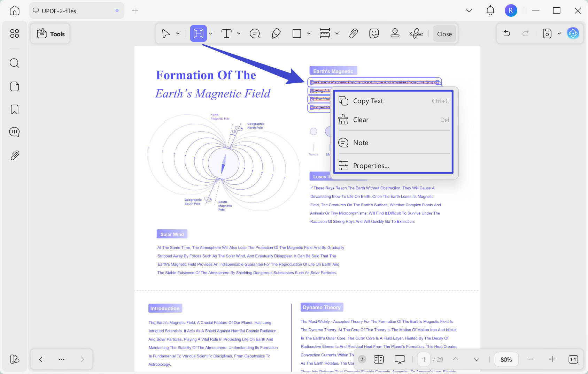Open the sticker tool

pyautogui.click(x=374, y=33)
